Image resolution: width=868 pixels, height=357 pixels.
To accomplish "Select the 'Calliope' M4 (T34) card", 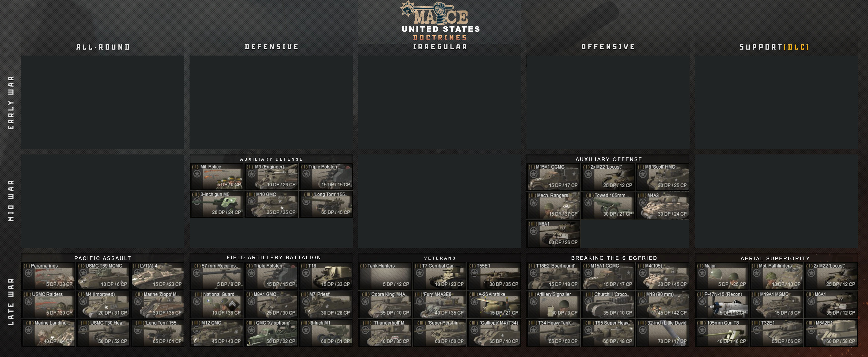I will point(494,333).
